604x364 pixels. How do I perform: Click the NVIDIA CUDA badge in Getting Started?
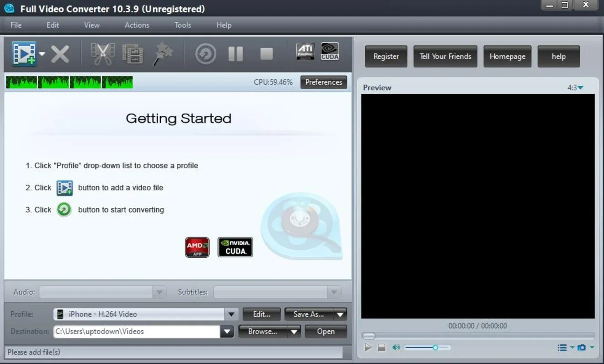click(x=235, y=247)
